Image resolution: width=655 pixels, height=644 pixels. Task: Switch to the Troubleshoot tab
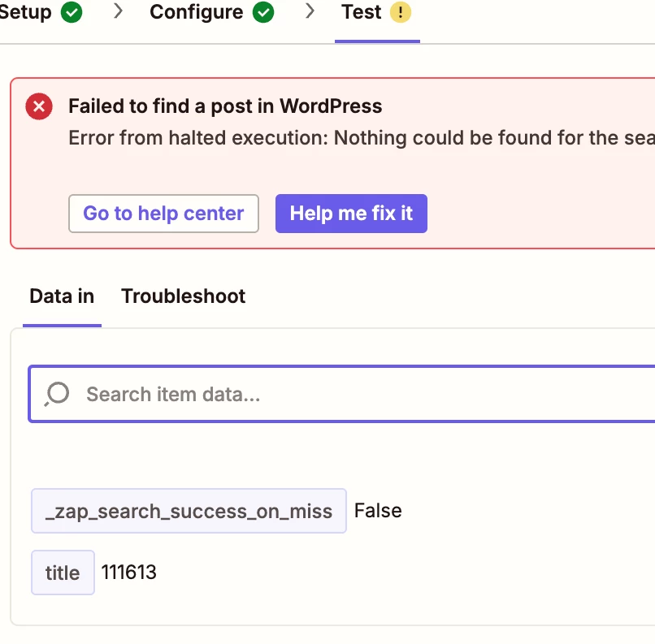point(183,296)
